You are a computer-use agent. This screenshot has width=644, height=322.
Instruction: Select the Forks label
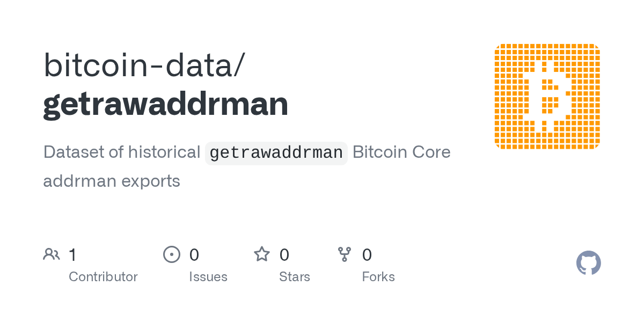coord(378,277)
